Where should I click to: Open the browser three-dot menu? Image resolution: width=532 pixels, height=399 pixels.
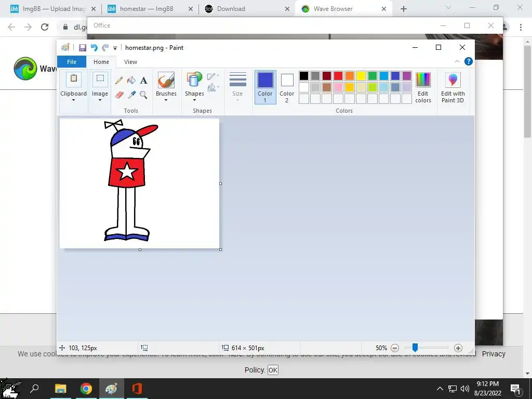521,27
